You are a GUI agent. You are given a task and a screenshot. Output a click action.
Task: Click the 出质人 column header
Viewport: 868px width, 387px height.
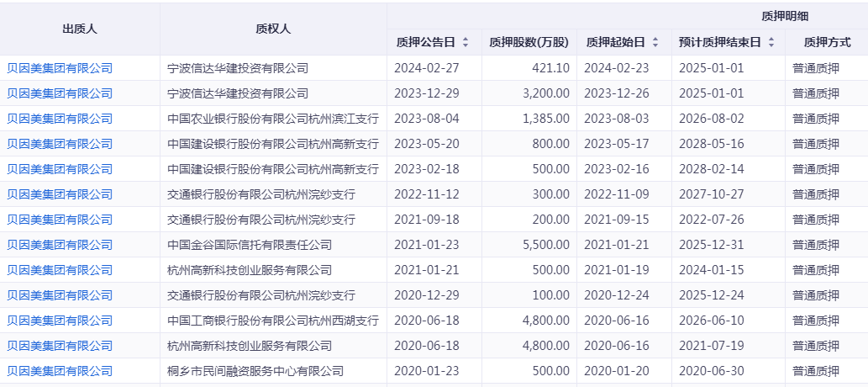click(x=80, y=29)
